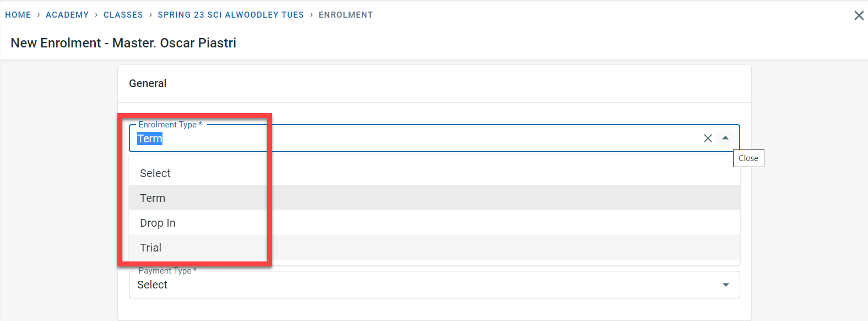Return to Spring 23 SCI Alwoodley Tues class
Viewport: 868px width, 321px height.
231,15
